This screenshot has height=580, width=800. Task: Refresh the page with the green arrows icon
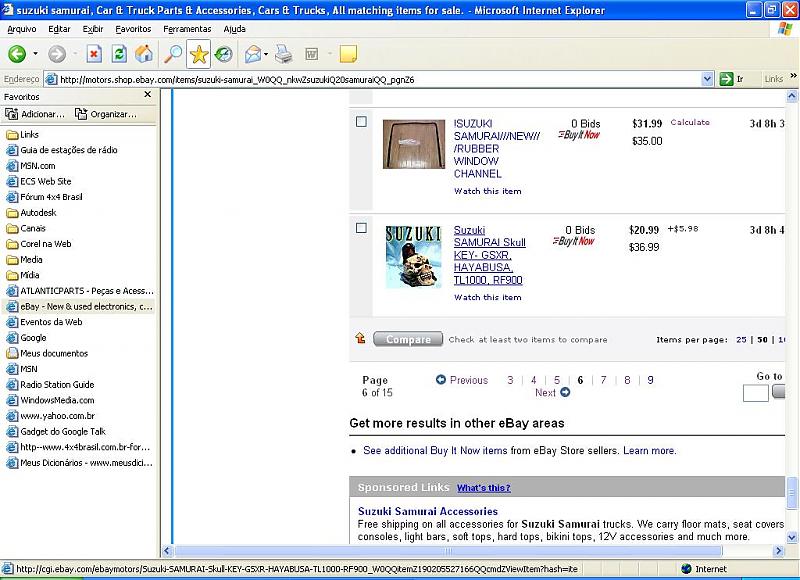click(119, 54)
